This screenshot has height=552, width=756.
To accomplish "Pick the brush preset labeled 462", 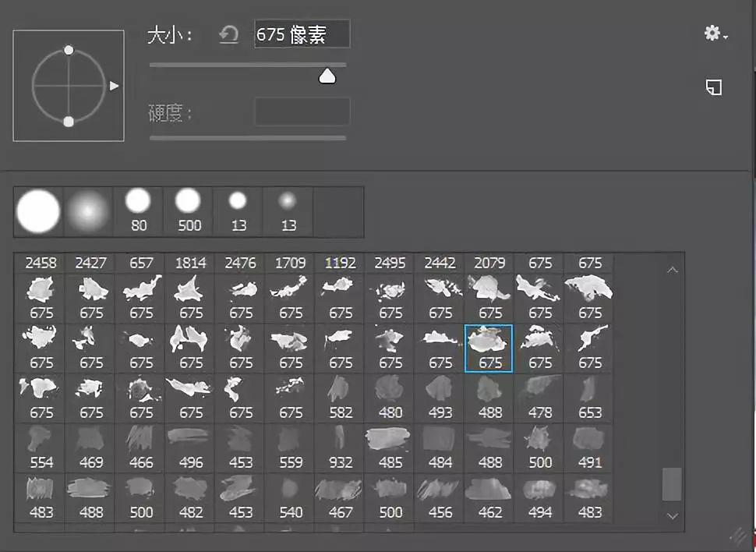I will pos(490,498).
